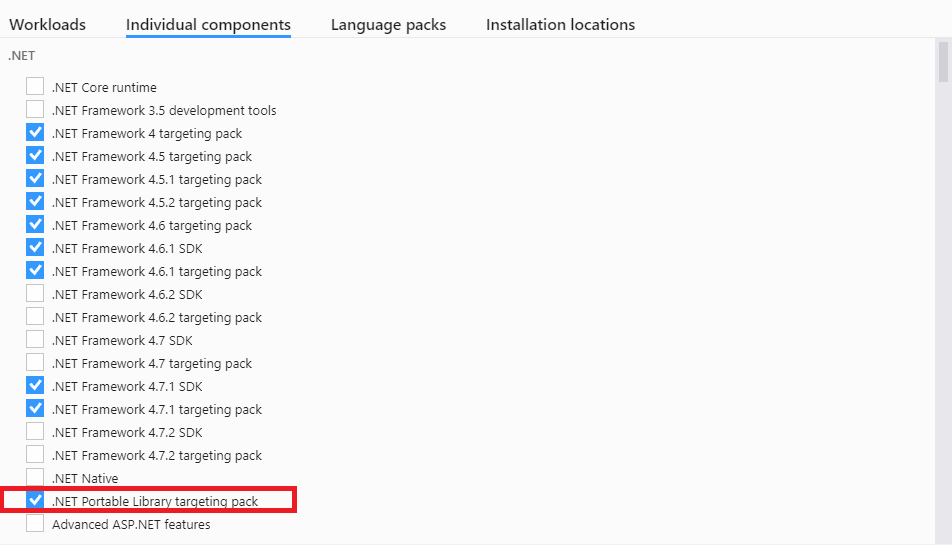Screen dimensions: 952x545
Task: Check the .NET Native component
Action: pos(35,478)
